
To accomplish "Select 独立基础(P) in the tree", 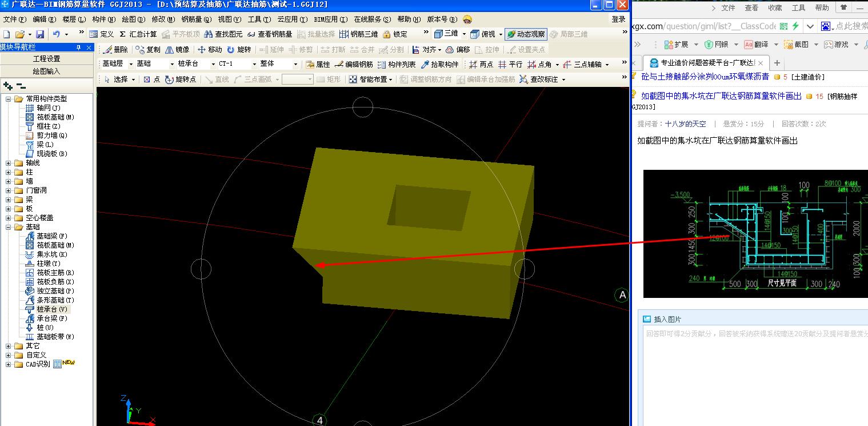I will (x=55, y=291).
